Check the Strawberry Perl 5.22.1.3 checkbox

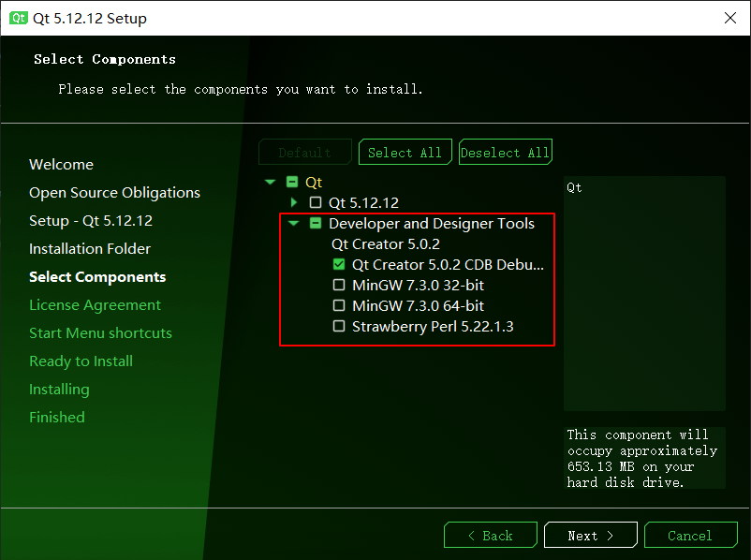coord(339,326)
